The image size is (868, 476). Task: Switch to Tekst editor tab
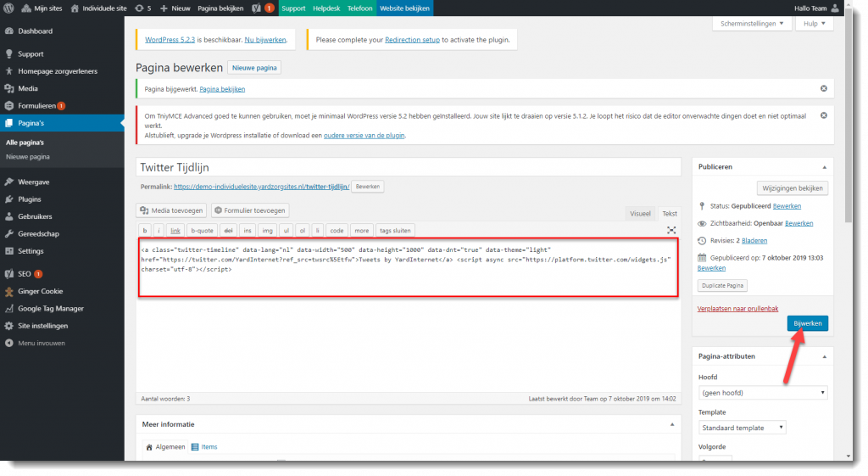[670, 213]
